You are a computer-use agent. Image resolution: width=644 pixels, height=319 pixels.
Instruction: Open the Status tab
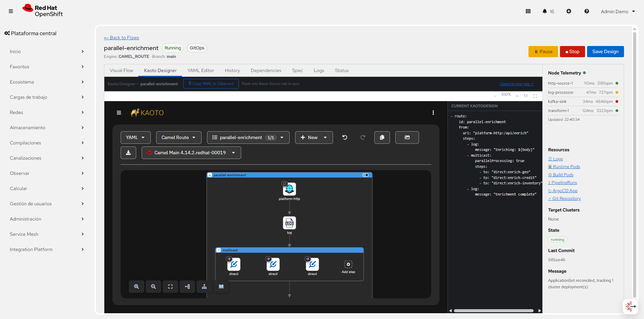pos(342,70)
